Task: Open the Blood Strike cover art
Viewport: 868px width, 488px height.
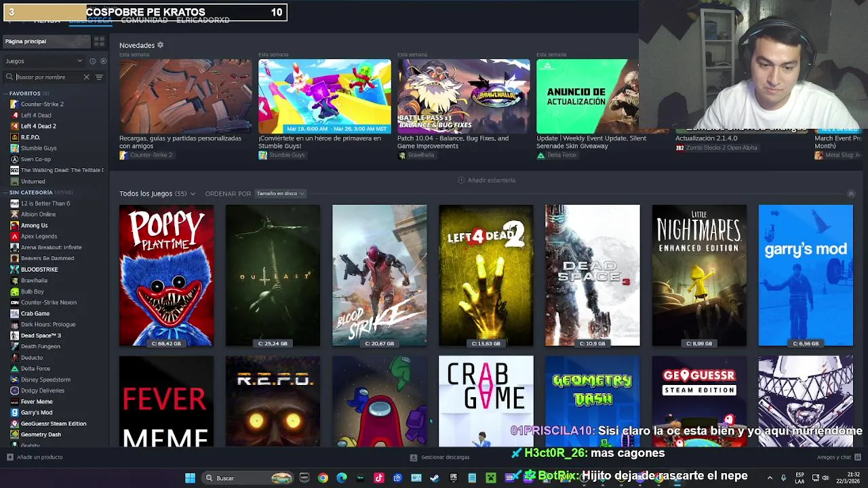Action: click(x=379, y=275)
